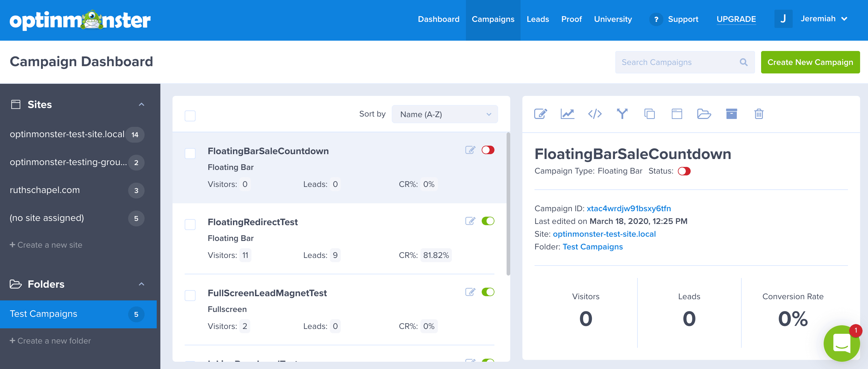Click the Campaign ID link
The height and width of the screenshot is (369, 868).
(x=628, y=208)
